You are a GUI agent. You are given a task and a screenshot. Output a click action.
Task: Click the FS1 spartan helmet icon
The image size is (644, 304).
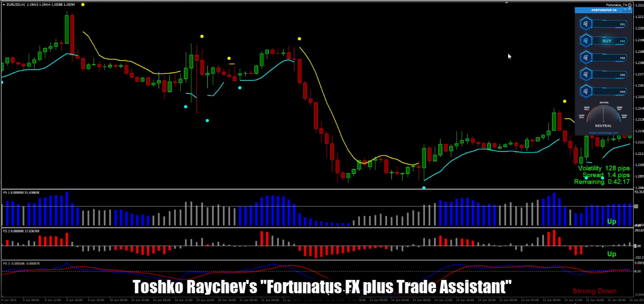tap(586, 24)
